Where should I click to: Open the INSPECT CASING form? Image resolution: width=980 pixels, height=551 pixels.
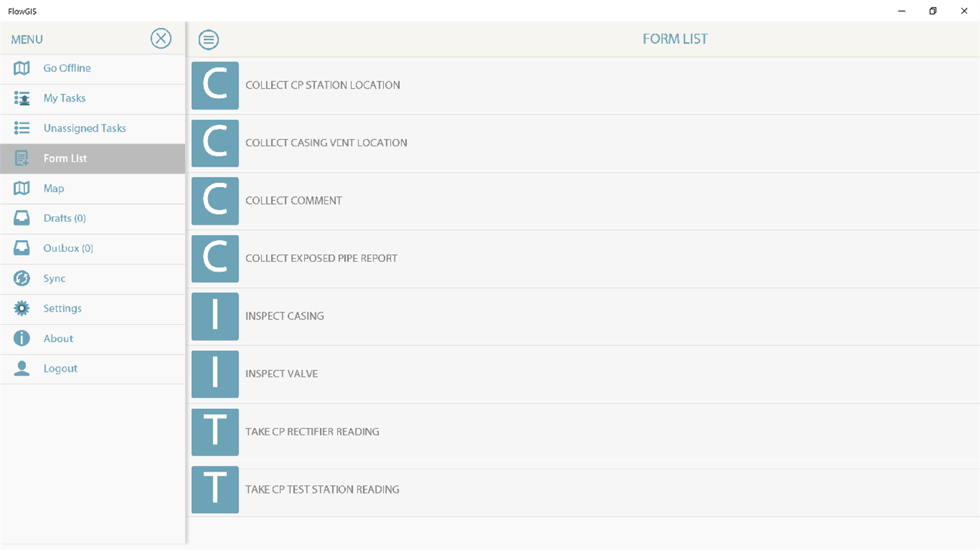pos(584,316)
